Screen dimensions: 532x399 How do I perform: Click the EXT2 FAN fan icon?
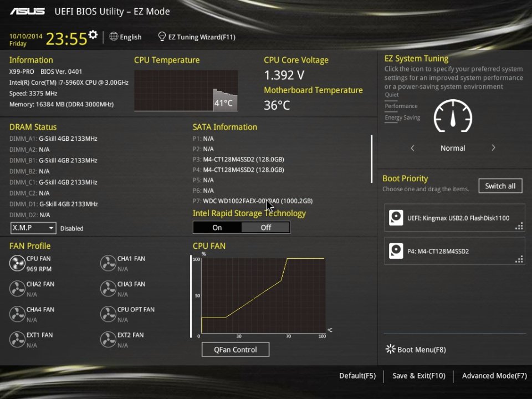pos(108,340)
